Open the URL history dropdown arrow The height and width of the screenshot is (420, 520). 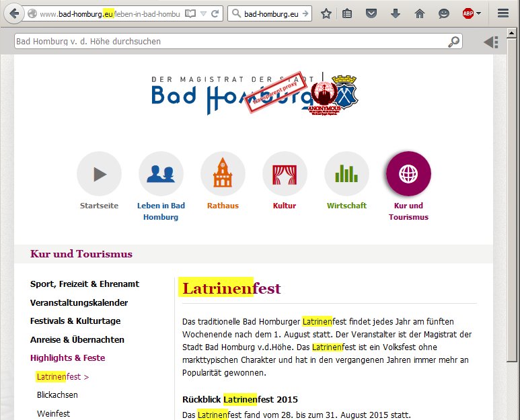[x=204, y=13]
